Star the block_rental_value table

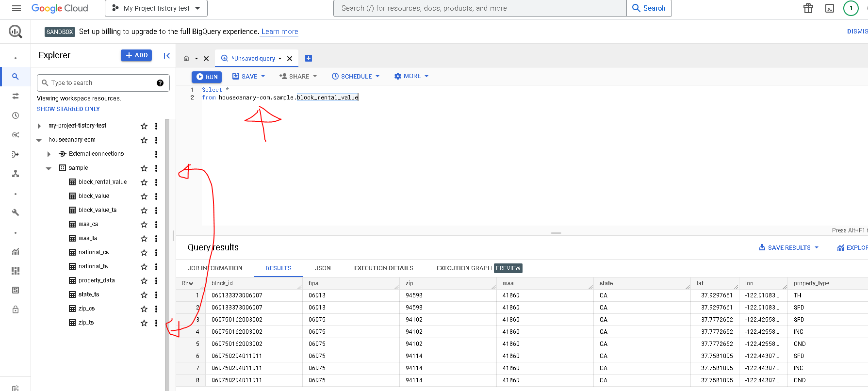click(144, 182)
